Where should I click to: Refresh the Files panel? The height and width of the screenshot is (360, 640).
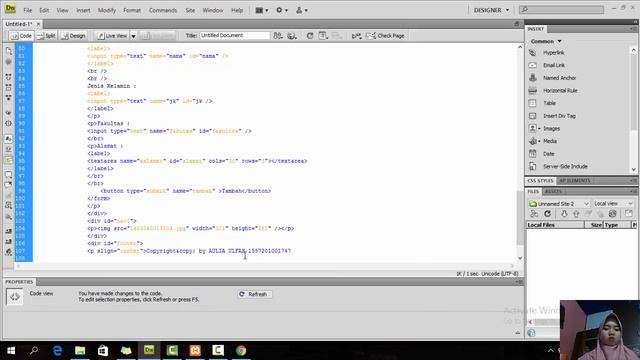pyautogui.click(x=547, y=214)
